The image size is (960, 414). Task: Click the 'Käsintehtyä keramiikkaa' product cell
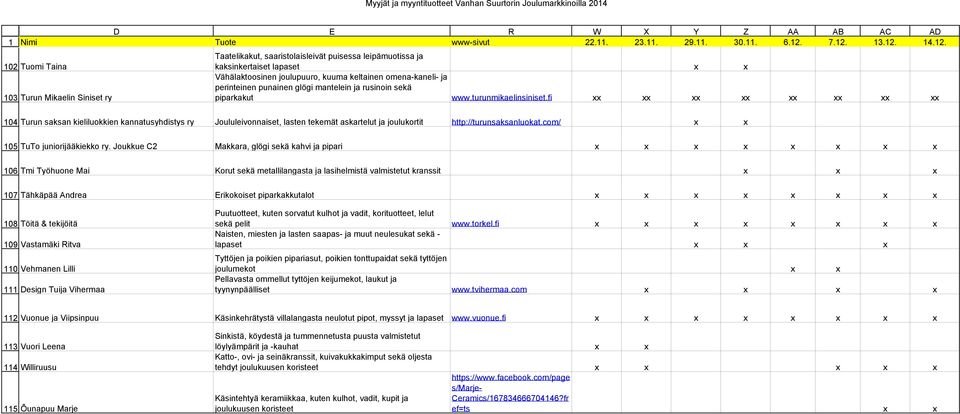[331, 393]
